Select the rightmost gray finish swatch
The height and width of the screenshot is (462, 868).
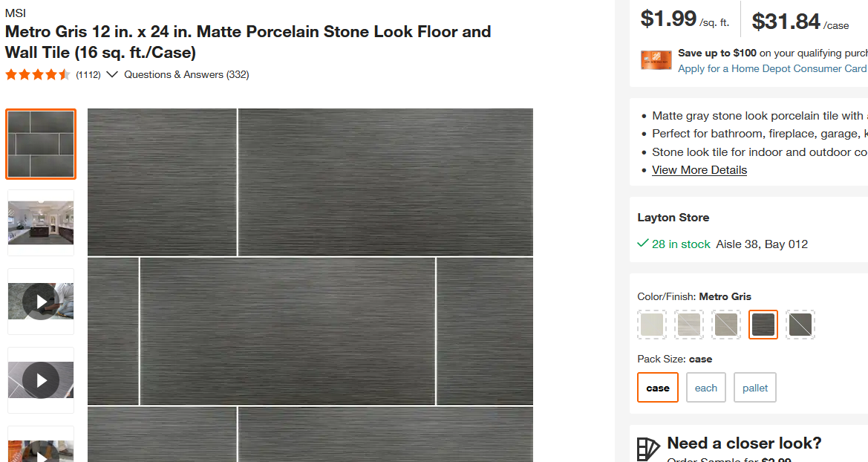click(x=800, y=325)
